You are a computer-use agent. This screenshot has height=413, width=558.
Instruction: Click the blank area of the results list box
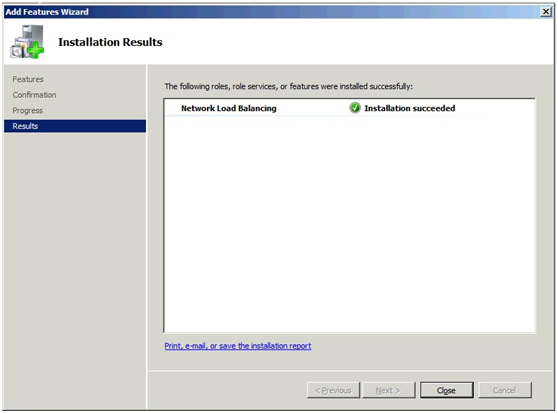tap(349, 224)
